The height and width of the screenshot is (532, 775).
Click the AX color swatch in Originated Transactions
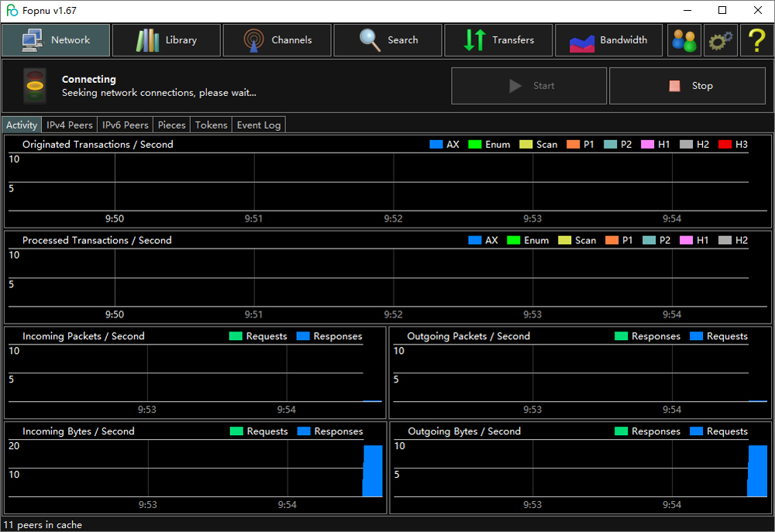point(436,145)
